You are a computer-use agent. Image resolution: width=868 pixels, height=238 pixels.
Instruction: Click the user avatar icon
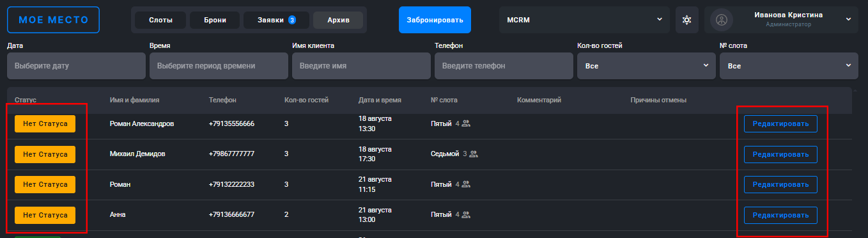click(722, 20)
